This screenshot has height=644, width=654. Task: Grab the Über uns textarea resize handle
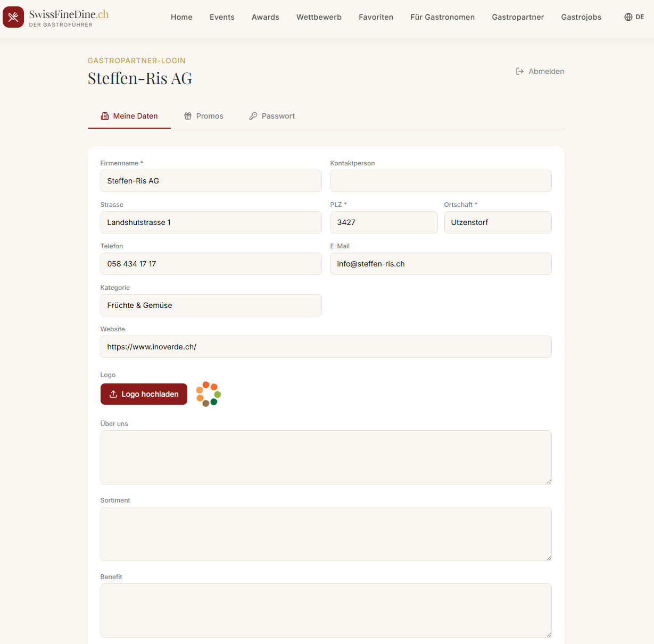pyautogui.click(x=549, y=481)
